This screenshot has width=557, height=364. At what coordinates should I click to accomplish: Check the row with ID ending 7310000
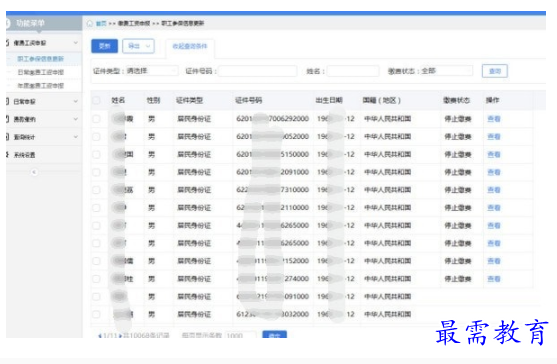[x=96, y=190]
